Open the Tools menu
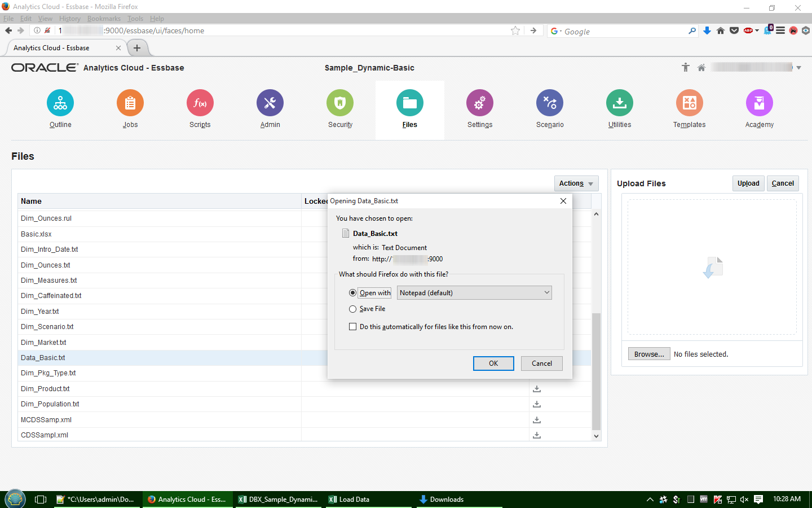 pos(135,19)
